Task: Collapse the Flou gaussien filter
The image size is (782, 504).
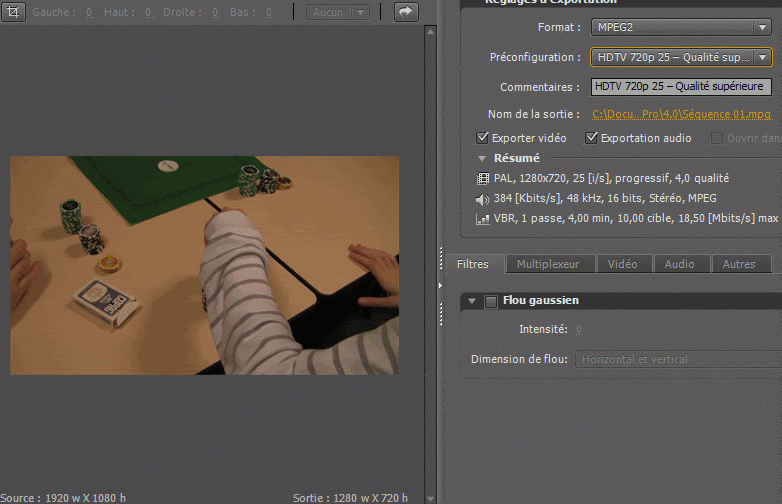Action: [x=472, y=301]
